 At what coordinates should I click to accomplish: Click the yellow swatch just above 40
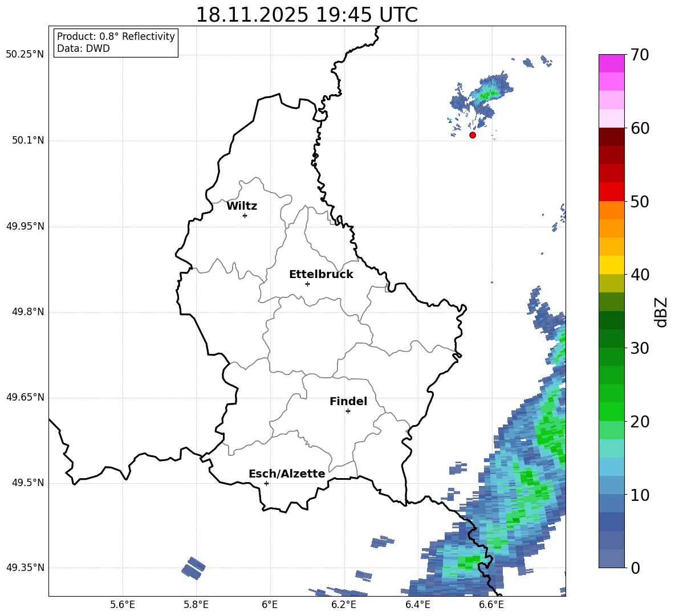pyautogui.click(x=611, y=266)
